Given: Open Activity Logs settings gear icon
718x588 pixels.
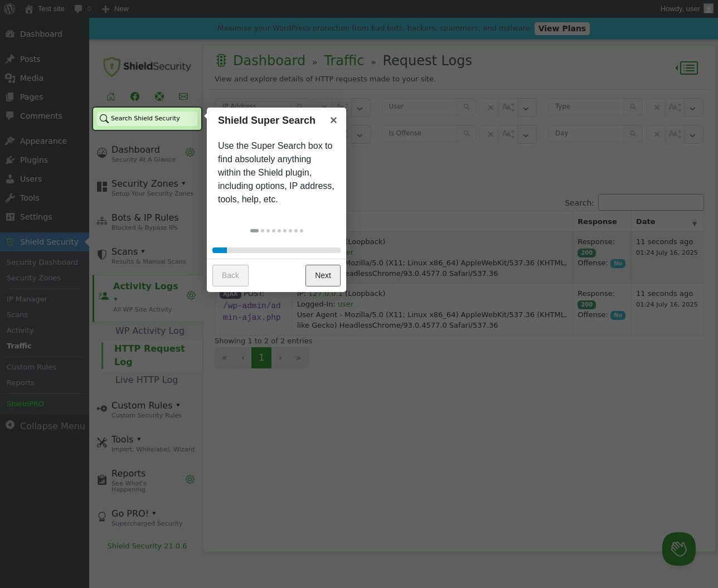Looking at the screenshot, I should click(x=191, y=295).
